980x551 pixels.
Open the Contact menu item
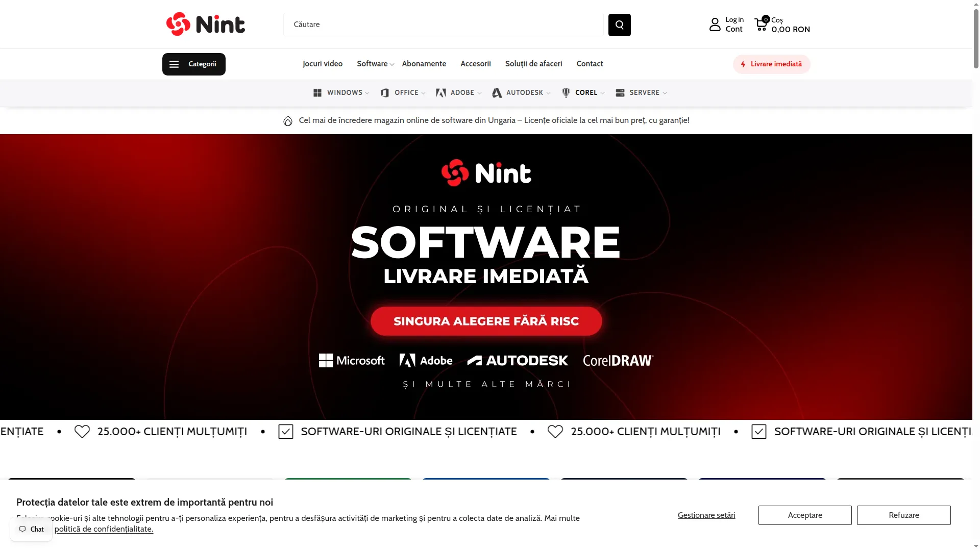tap(590, 64)
